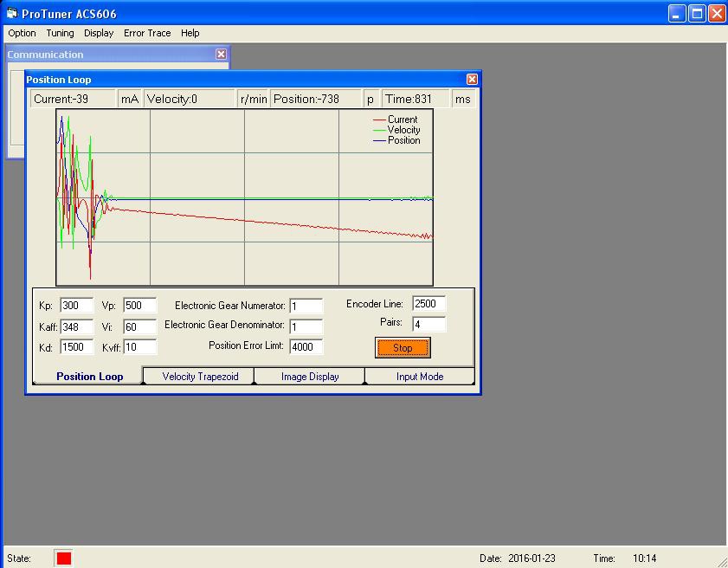728x568 pixels.
Task: Open the Display menu
Action: click(x=99, y=33)
